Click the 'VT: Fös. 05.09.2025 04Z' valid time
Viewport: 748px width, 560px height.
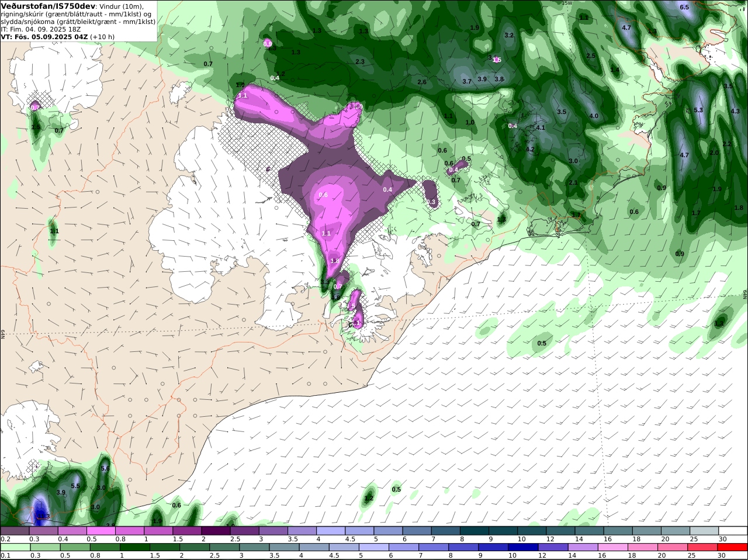pos(44,37)
